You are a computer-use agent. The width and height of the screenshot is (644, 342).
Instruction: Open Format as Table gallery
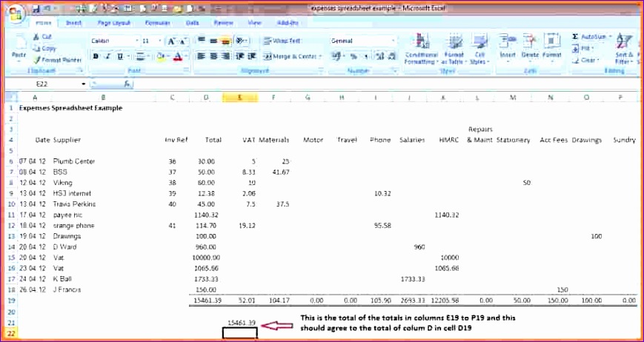(454, 49)
